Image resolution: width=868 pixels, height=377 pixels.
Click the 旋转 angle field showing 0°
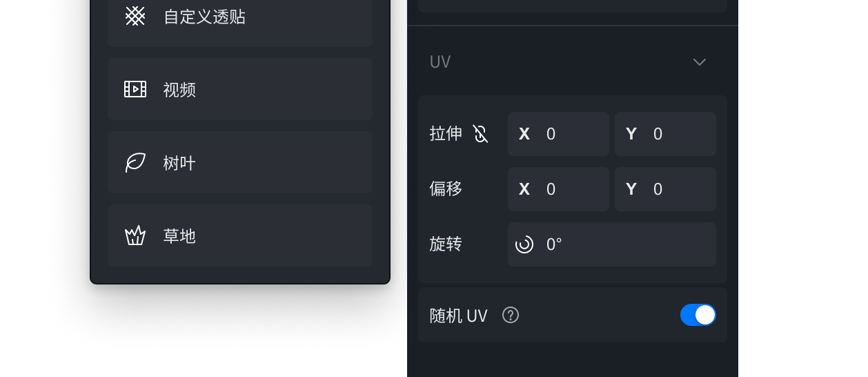point(621,244)
